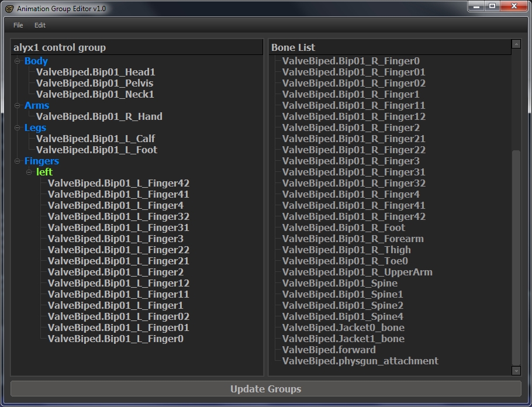532x407 pixels.
Task: Collapse the left subgroup under Fingers
Action: click(x=29, y=173)
